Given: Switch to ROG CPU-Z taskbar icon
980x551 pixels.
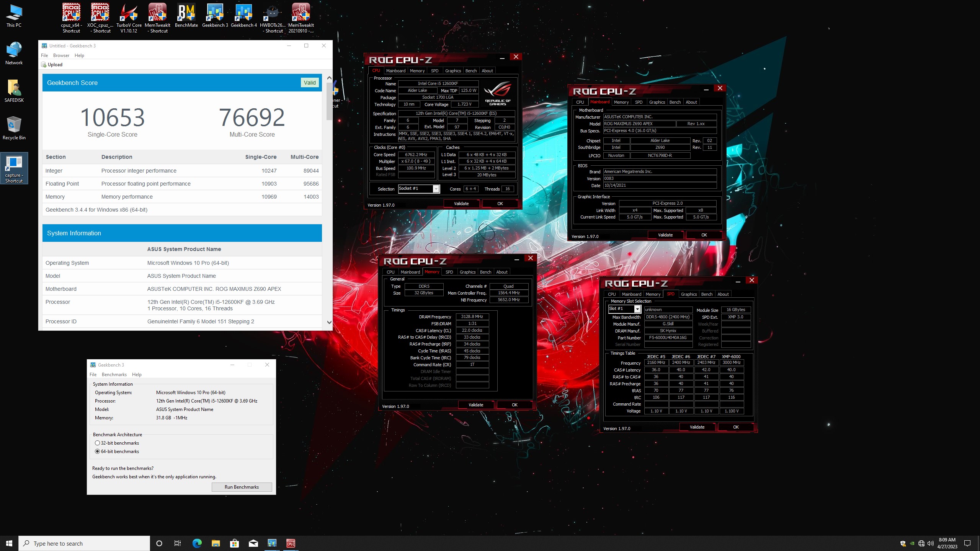Looking at the screenshot, I should (x=291, y=543).
